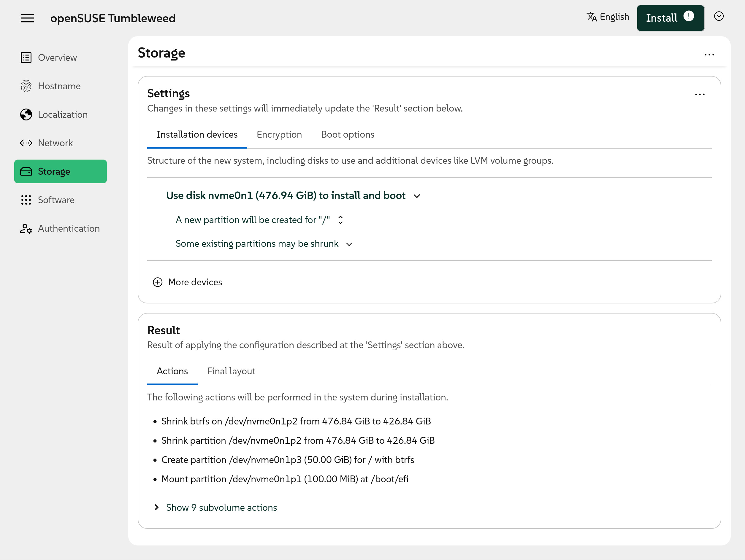The height and width of the screenshot is (560, 745).
Task: Click the Authentication user-gear icon
Action: click(26, 228)
